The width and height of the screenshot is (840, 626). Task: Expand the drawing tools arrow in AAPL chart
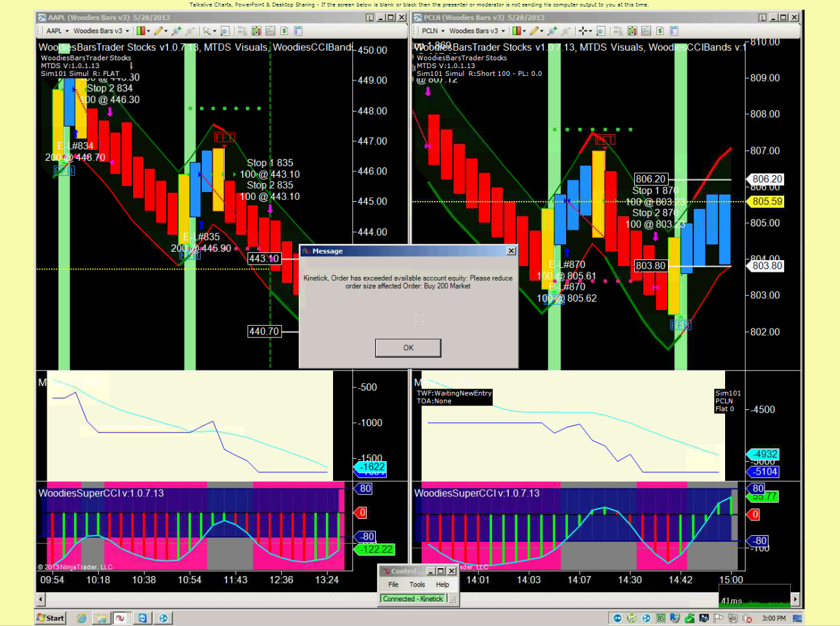[x=166, y=30]
